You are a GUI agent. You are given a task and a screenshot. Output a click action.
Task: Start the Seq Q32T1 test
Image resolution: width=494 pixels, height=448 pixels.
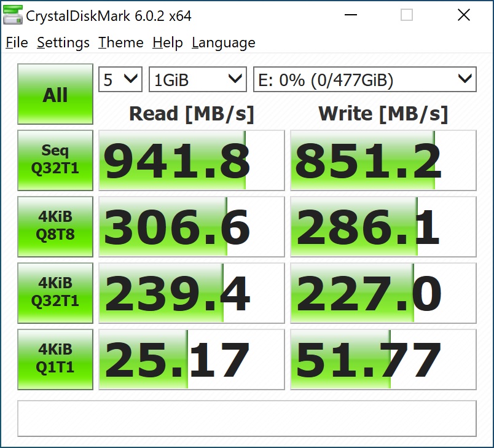click(x=55, y=160)
